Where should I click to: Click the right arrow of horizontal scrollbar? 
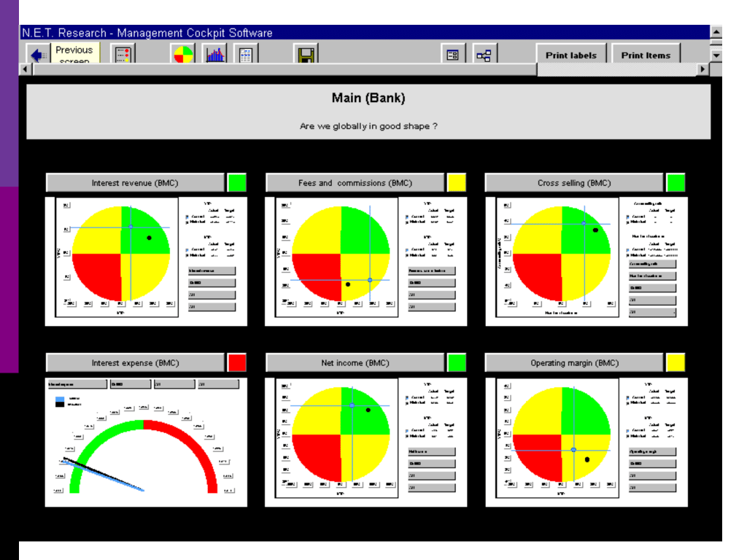pos(703,69)
